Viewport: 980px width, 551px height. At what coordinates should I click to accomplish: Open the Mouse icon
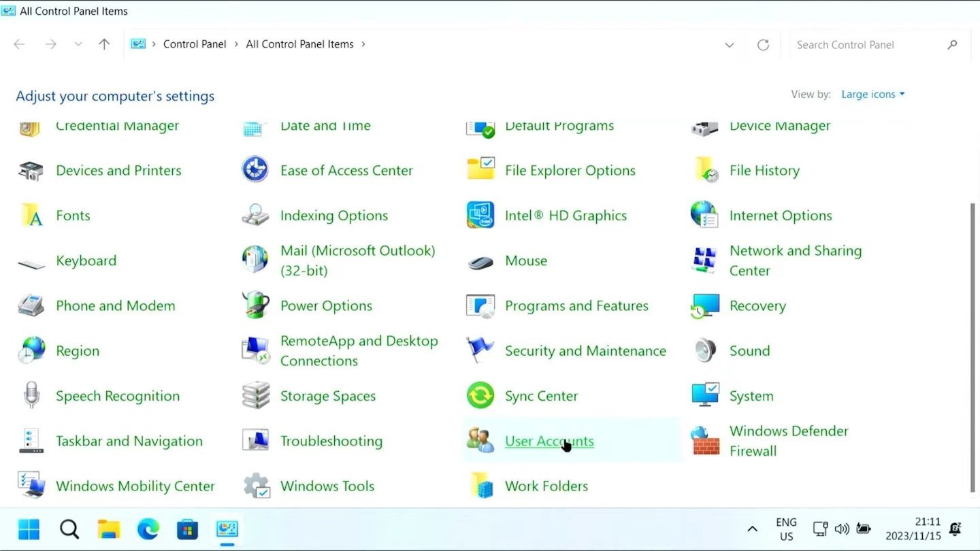click(x=480, y=262)
